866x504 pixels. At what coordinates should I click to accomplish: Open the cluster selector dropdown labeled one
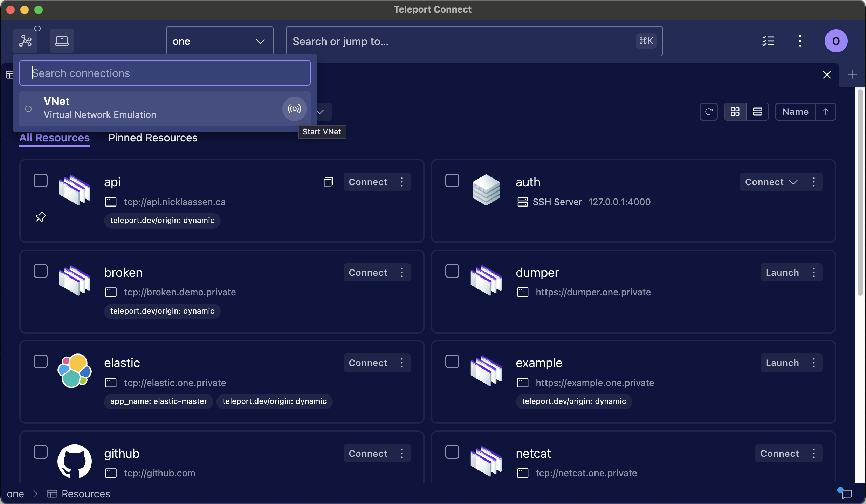(220, 41)
